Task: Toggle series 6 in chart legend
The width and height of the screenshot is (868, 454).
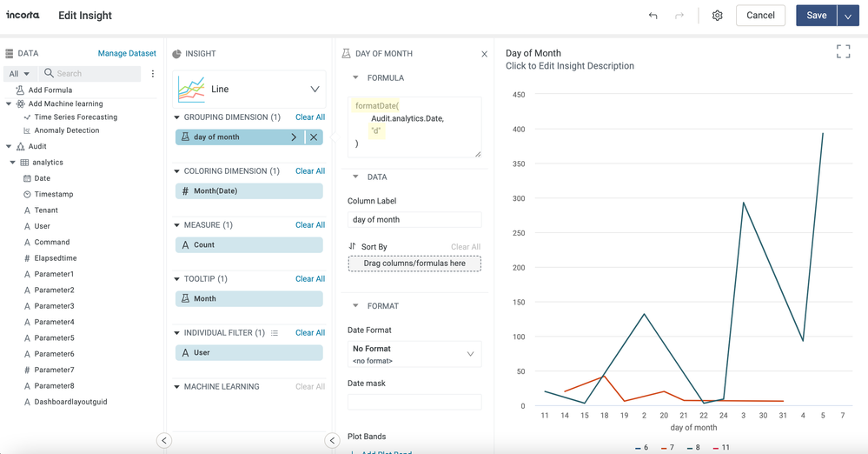Action: 642,447
